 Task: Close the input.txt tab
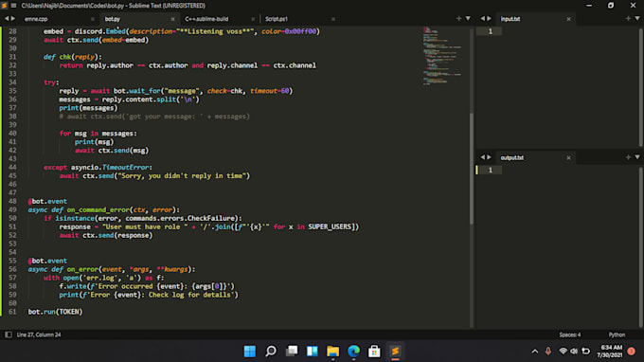pos(568,19)
